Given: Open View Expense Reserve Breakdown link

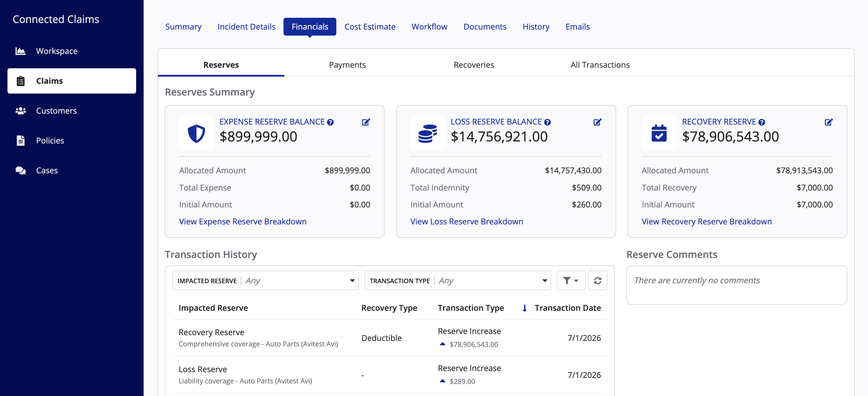Looking at the screenshot, I should click(x=243, y=222).
